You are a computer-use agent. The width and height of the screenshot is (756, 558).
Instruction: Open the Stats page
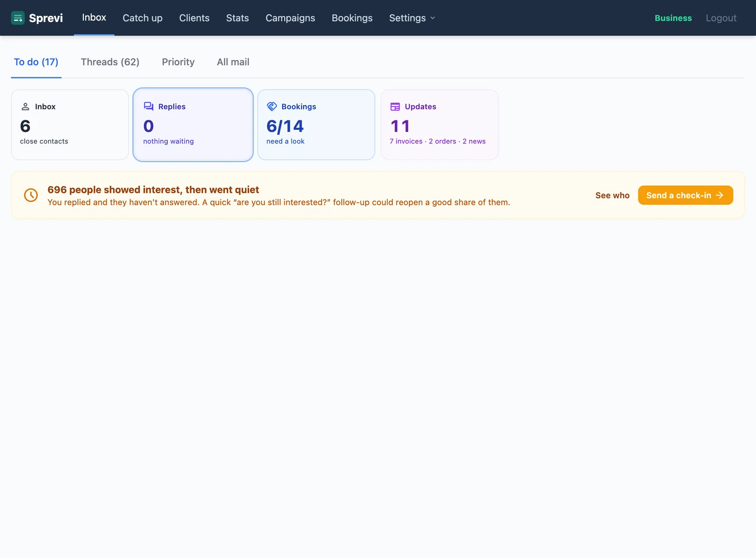tap(237, 18)
